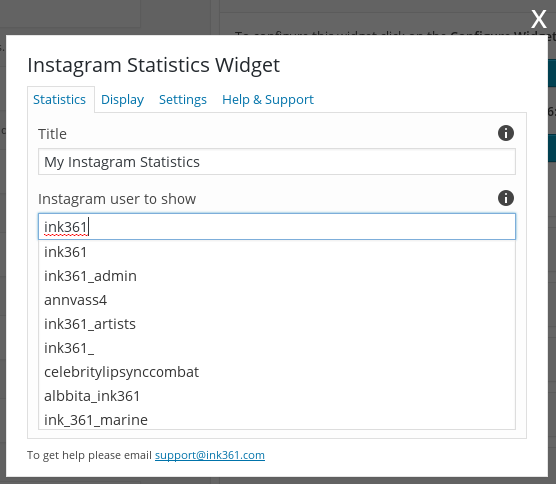Close the widget dialog with X

point(539,19)
